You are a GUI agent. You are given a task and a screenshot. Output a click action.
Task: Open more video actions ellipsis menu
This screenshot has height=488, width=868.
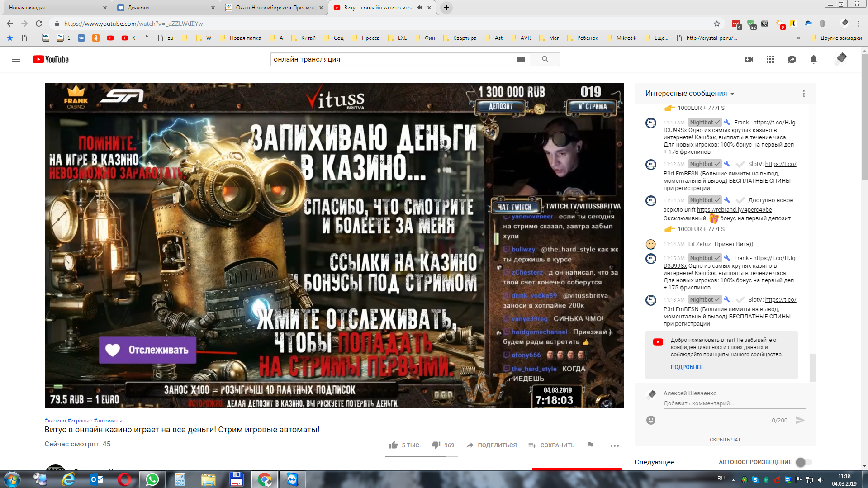tap(614, 446)
